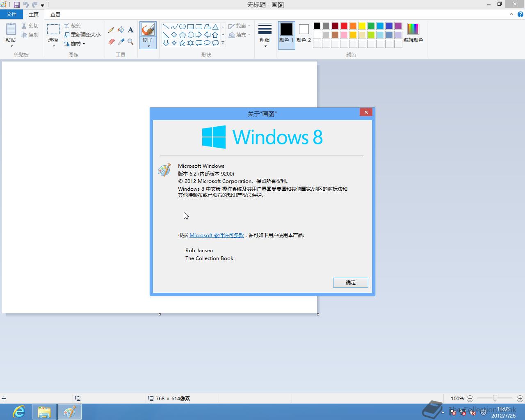Click the Crop (裁剪) button
525x420 pixels.
point(73,26)
